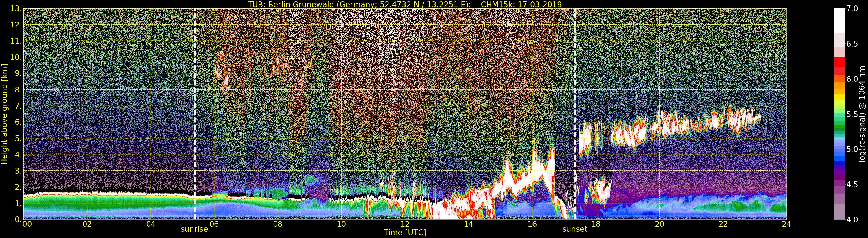
Task: Pick the white band atop the colorbar
Action: click(x=839, y=21)
